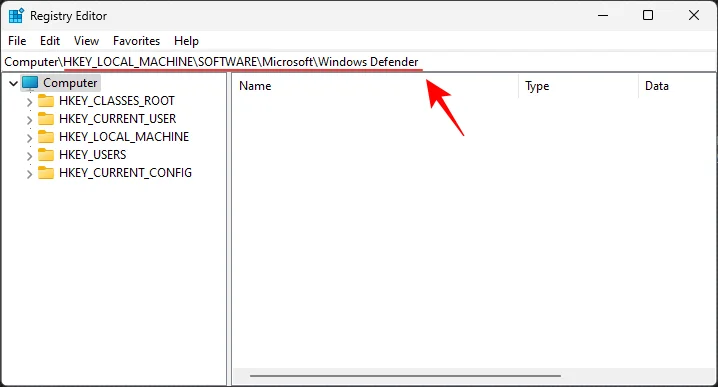Click the HKEY_CURRENT_USER folder icon
This screenshot has height=387, width=718.
[x=46, y=119]
